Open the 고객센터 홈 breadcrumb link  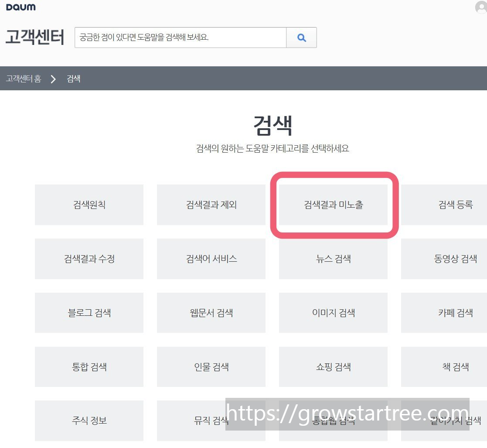point(24,79)
